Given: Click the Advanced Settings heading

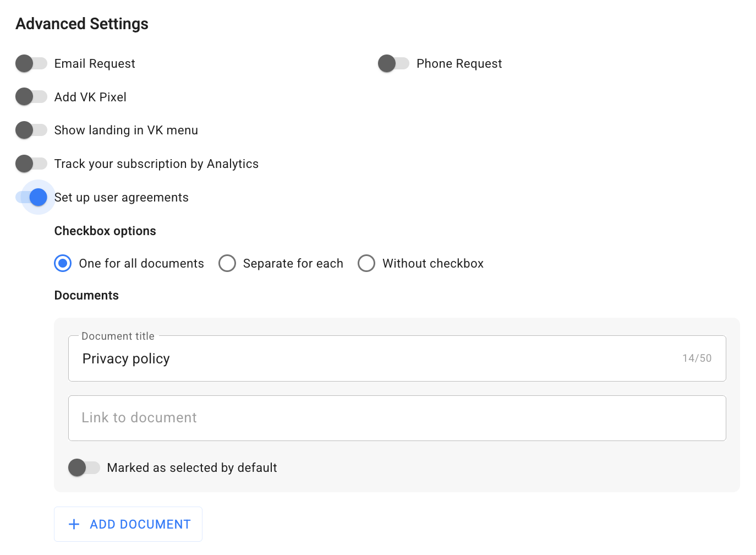Looking at the screenshot, I should [x=82, y=24].
